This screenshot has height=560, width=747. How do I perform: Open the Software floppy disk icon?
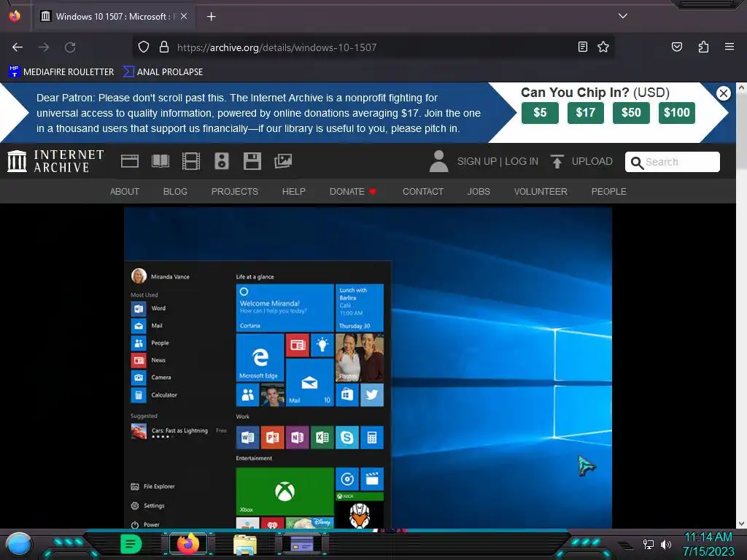[x=252, y=161]
